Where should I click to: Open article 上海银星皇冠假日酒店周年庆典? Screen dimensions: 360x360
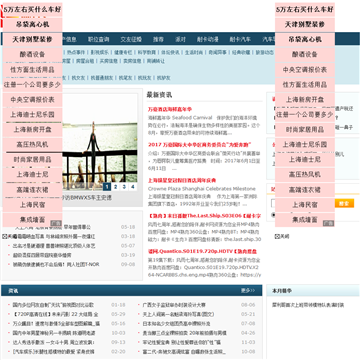[182, 180]
